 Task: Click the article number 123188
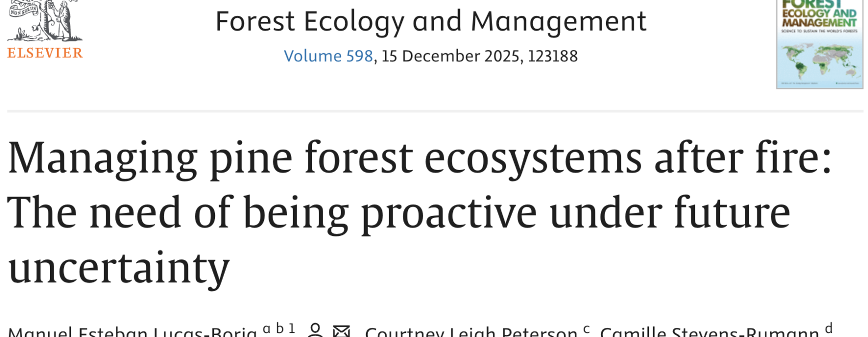[552, 56]
